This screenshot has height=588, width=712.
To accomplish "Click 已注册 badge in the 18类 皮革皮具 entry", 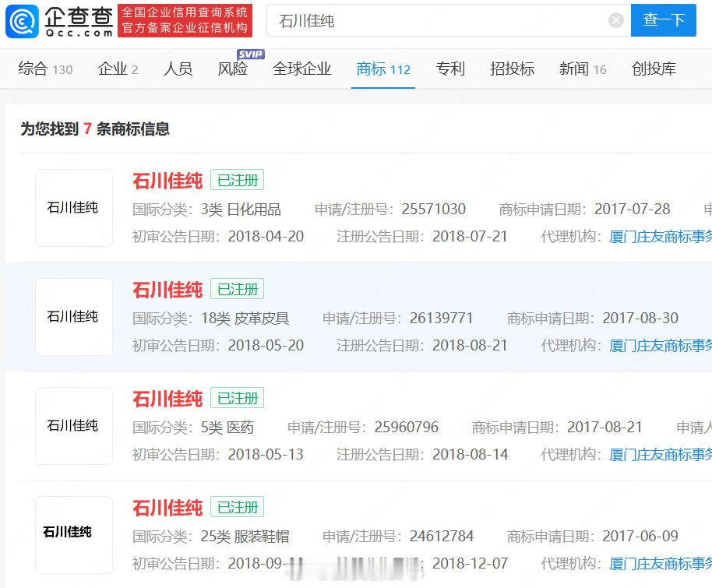I will point(237,289).
